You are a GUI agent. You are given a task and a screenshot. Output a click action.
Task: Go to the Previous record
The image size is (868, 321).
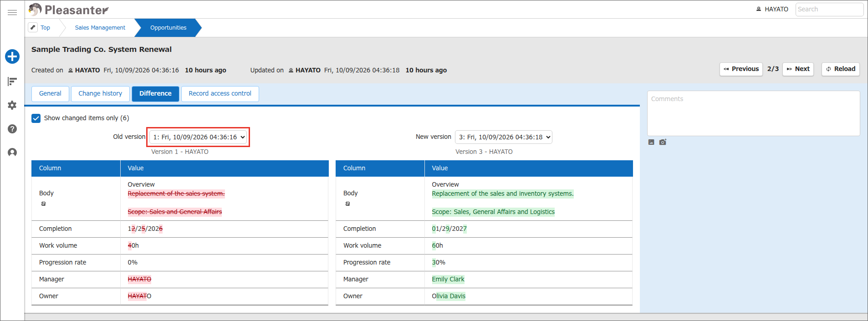coord(741,69)
